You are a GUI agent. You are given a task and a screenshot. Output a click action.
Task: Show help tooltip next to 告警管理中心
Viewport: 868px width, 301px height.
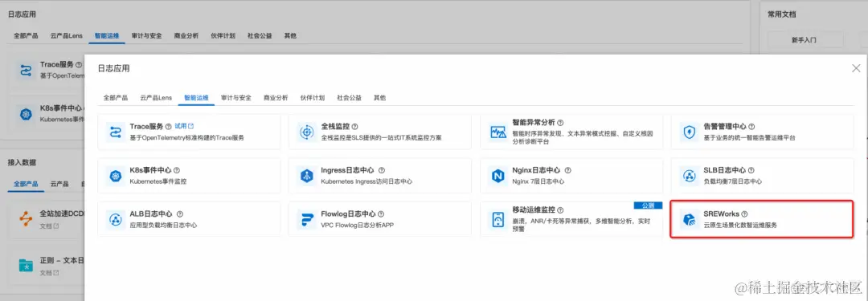click(751, 127)
